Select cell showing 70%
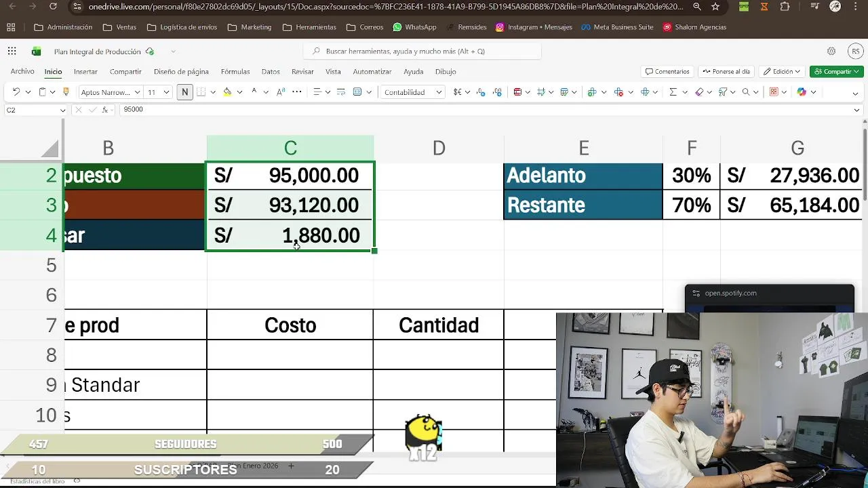 point(692,205)
